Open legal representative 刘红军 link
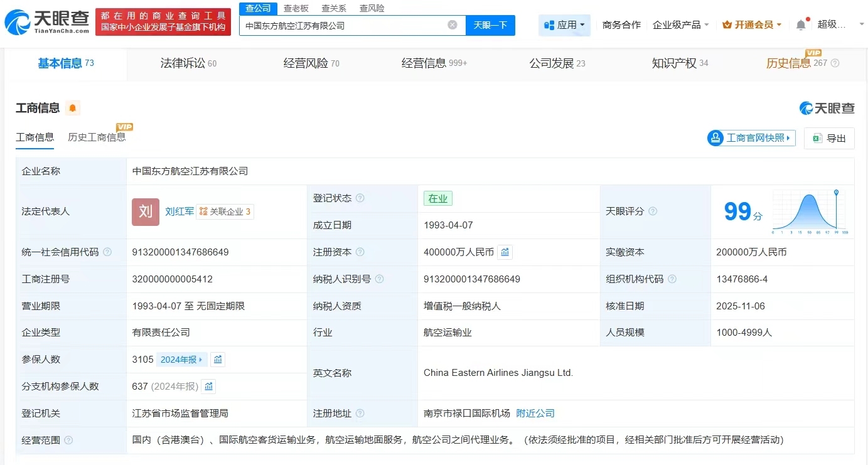Image resolution: width=868 pixels, height=465 pixels. (179, 211)
